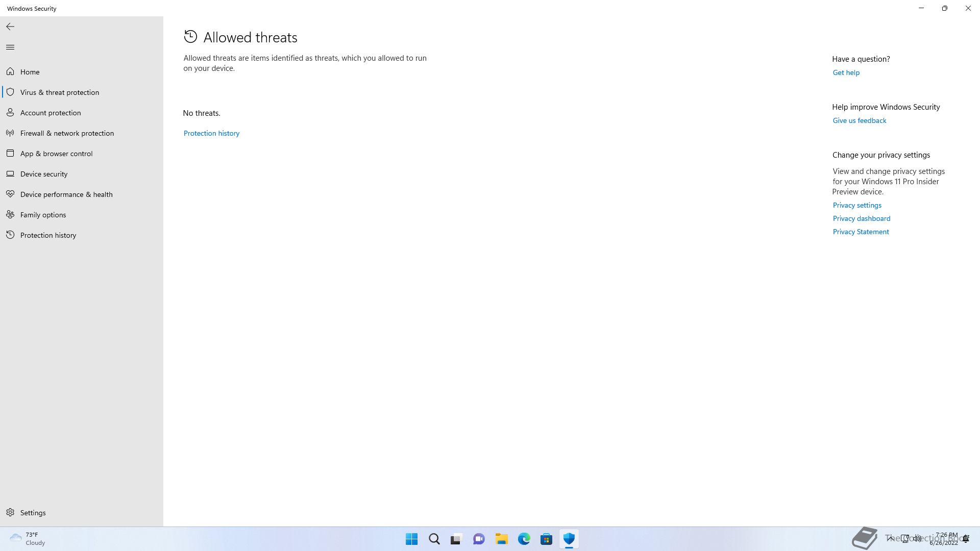Launch Teams Chat from taskbar
Screen dimensions: 980x551
[479, 539]
